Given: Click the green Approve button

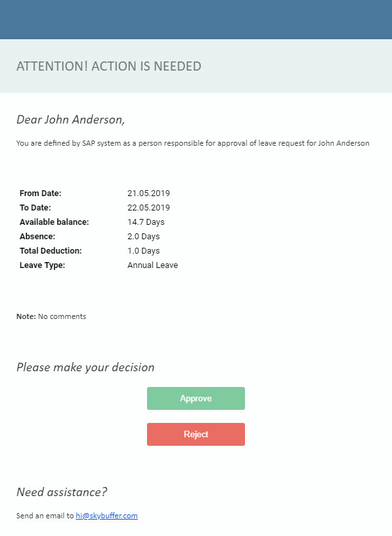Looking at the screenshot, I should [196, 398].
